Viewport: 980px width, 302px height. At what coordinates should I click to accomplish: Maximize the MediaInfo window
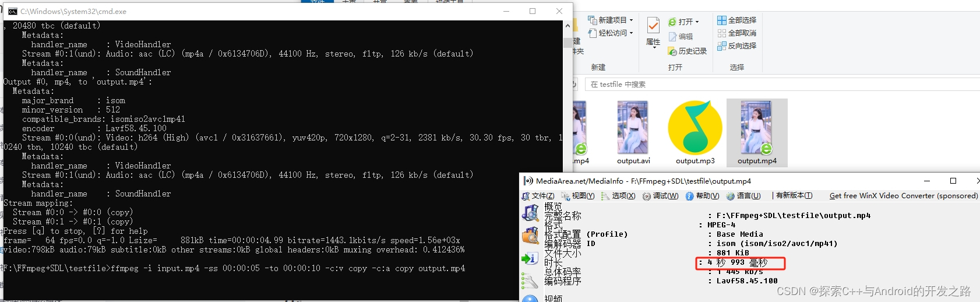pos(953,181)
